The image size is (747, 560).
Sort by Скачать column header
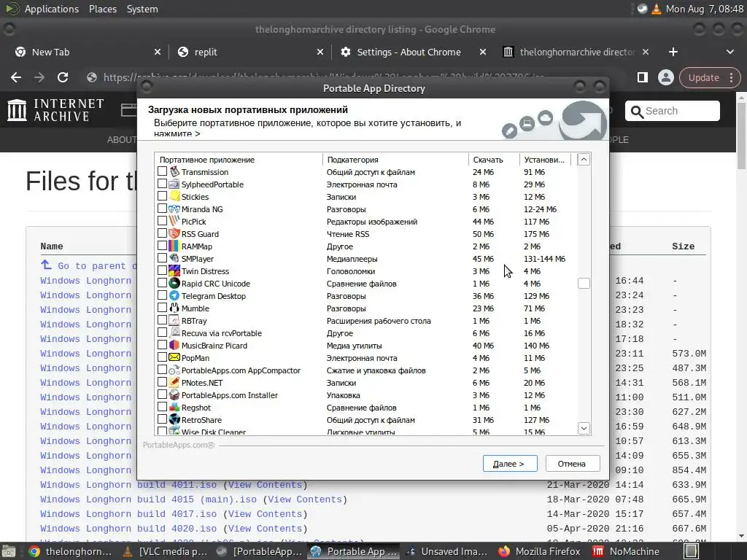coord(494,160)
